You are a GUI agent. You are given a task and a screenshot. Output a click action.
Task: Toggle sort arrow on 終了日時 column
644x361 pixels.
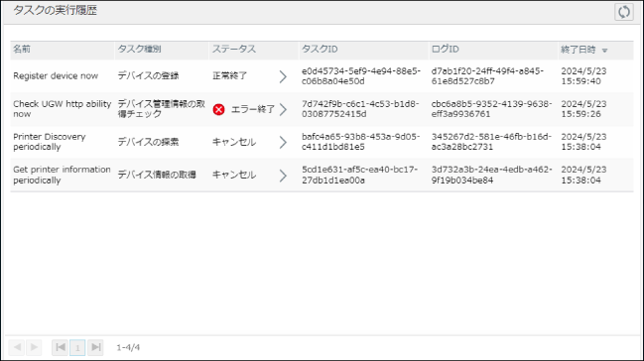[604, 51]
